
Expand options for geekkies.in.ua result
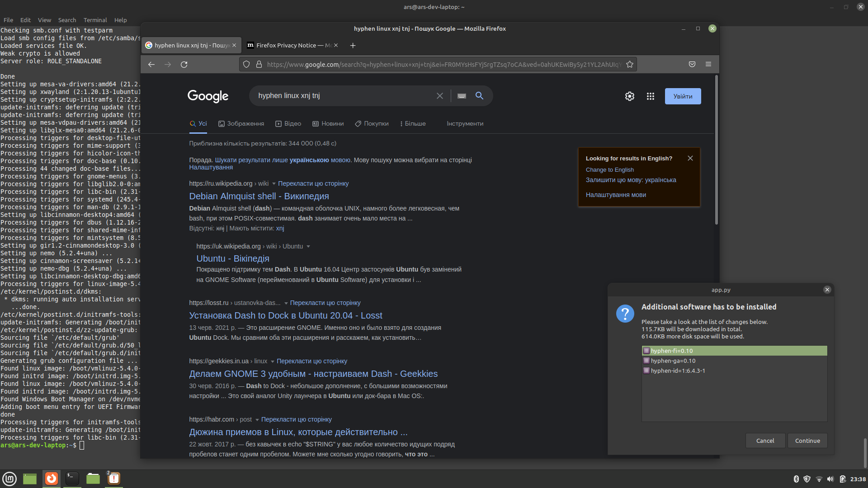coord(272,361)
